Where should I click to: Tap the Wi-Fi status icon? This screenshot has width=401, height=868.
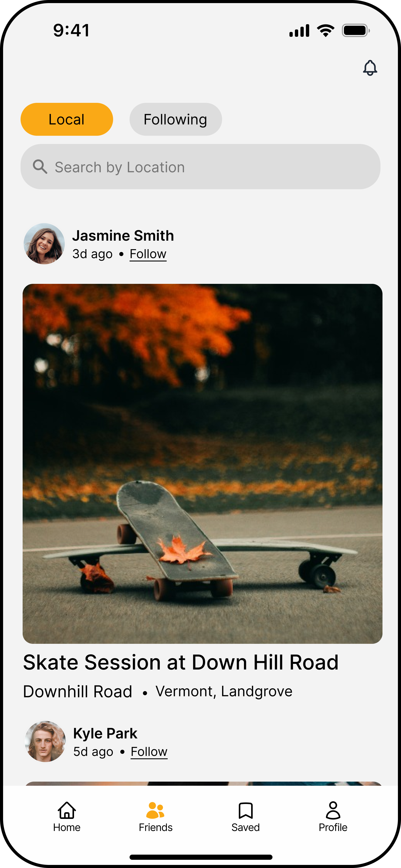(x=325, y=31)
